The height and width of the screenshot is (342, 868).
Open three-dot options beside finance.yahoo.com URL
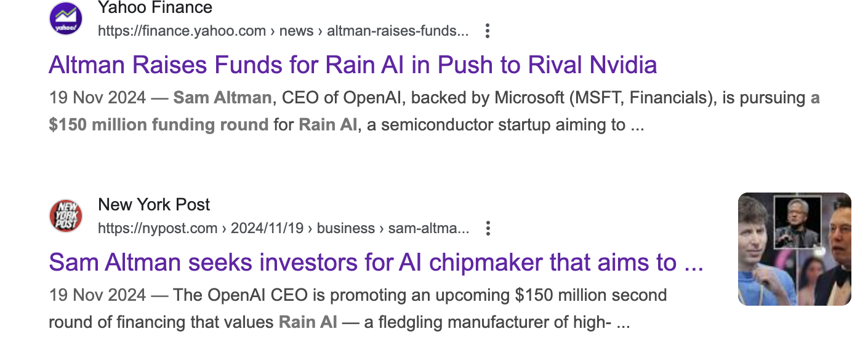[x=487, y=31]
